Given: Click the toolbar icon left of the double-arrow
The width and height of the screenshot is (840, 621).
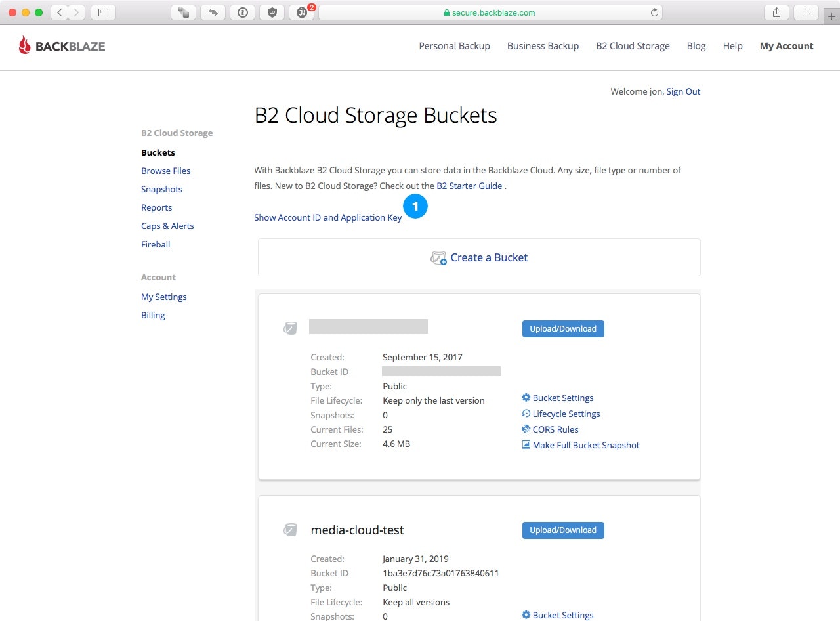Looking at the screenshot, I should [183, 12].
